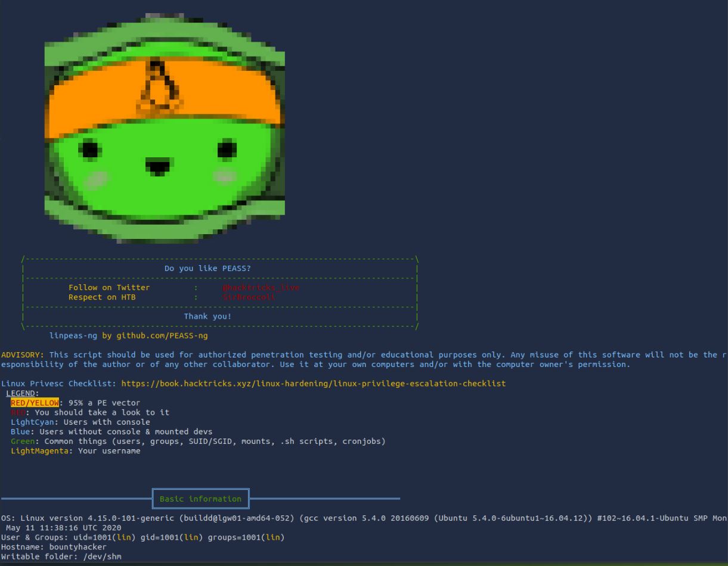Click the 'LightCyan' legend entry
The height and width of the screenshot is (566, 728).
point(32,422)
